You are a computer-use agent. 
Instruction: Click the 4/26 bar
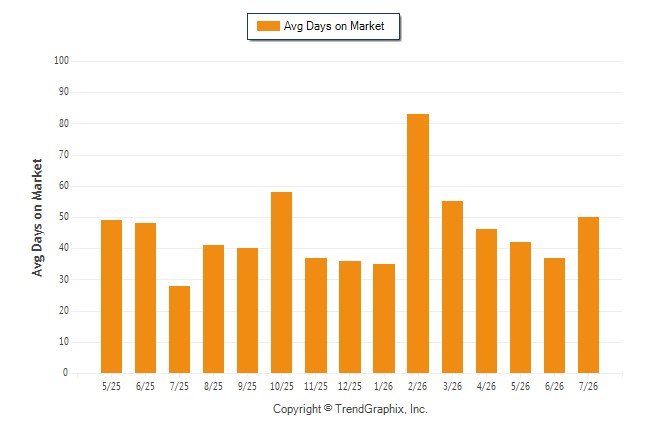(487, 301)
